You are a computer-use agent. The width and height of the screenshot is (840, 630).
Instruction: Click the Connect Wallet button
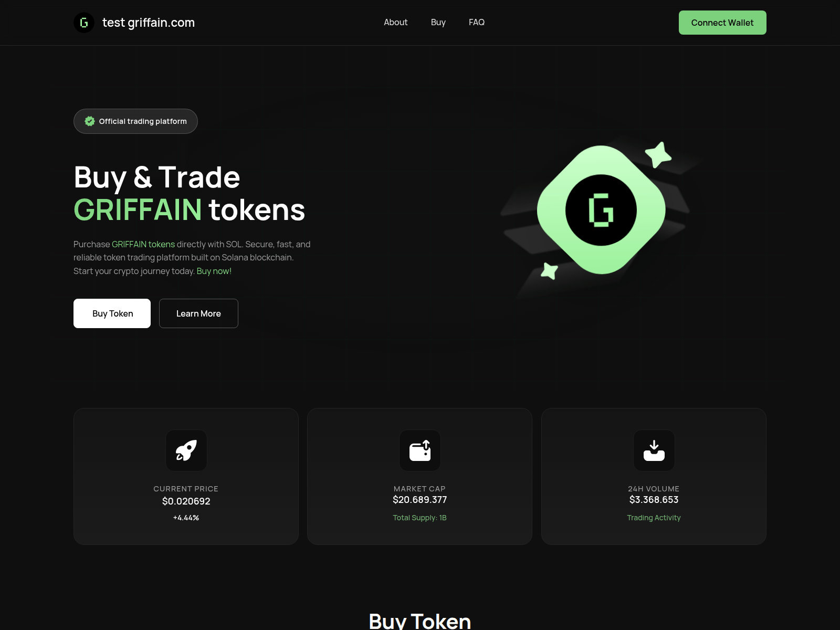pos(722,23)
